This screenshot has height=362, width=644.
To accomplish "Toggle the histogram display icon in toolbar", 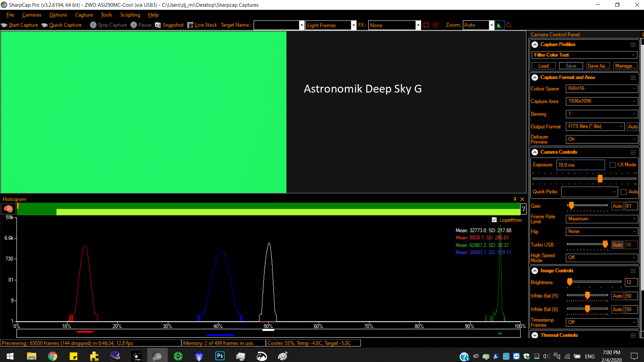I will coord(500,25).
